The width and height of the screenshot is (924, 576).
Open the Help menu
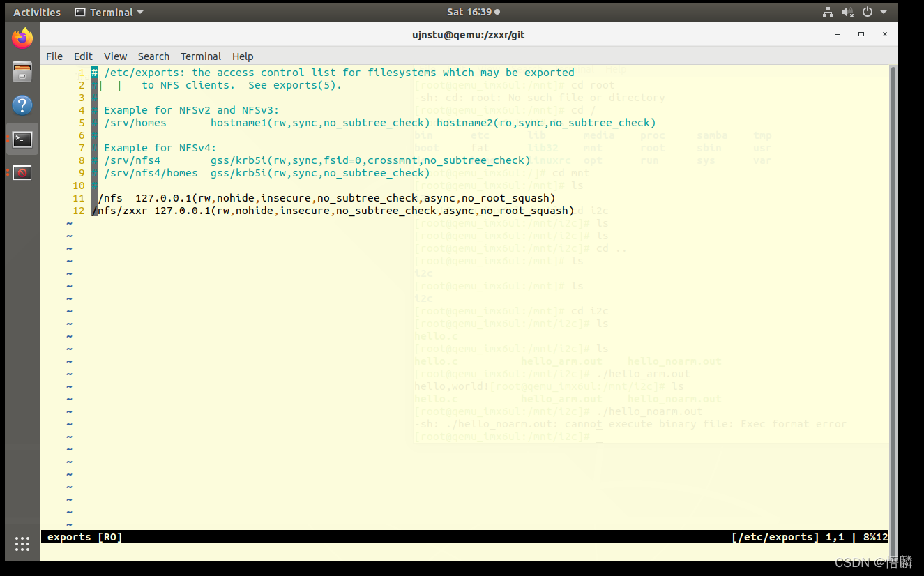click(x=243, y=56)
